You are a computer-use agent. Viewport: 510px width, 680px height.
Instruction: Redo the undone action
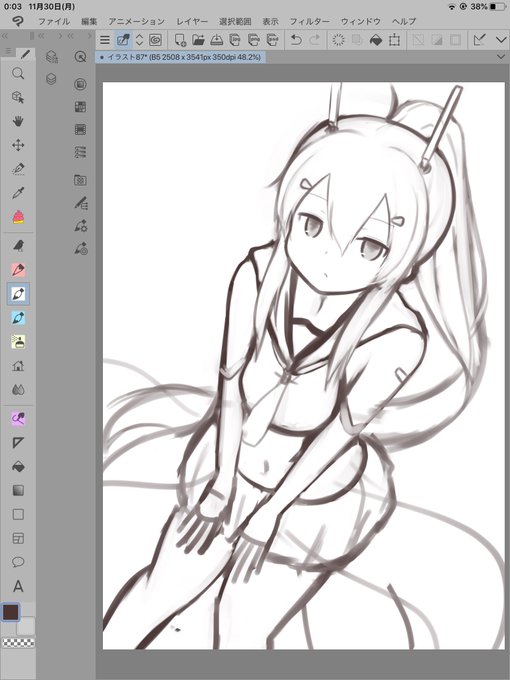point(314,40)
